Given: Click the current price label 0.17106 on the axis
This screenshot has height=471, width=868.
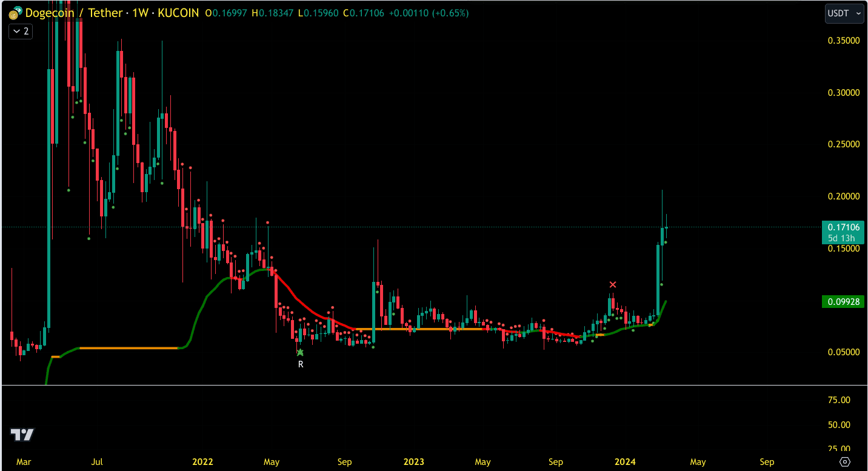Looking at the screenshot, I should 843,227.
